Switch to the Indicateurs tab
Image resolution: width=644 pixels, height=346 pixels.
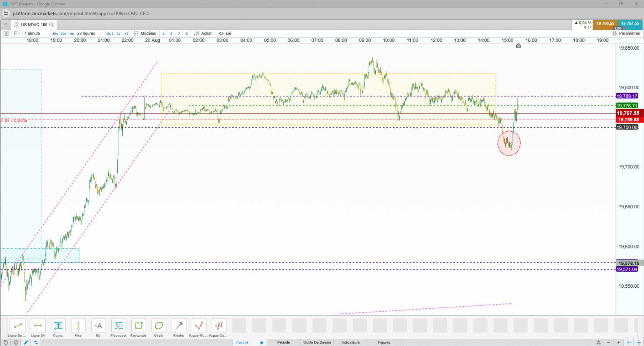pyautogui.click(x=350, y=342)
